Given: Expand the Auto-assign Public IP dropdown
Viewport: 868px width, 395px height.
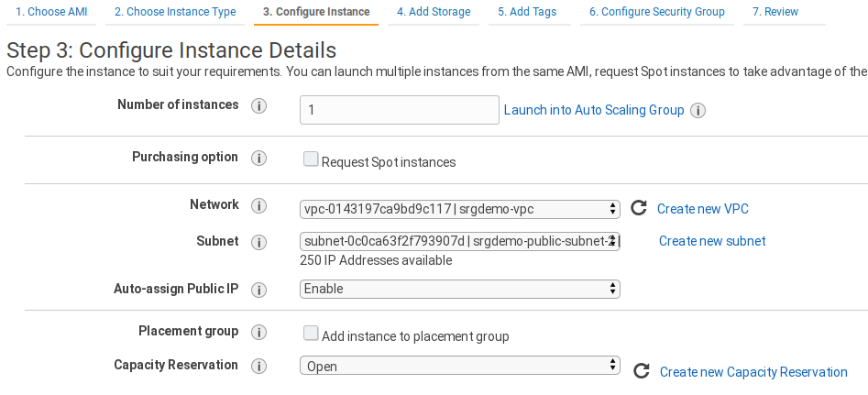Looking at the screenshot, I should coord(460,289).
